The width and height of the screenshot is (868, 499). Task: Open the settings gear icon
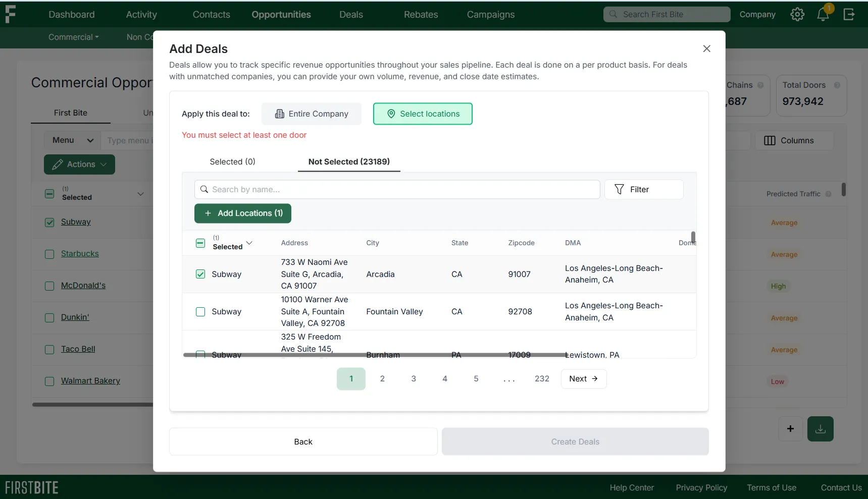click(x=797, y=15)
